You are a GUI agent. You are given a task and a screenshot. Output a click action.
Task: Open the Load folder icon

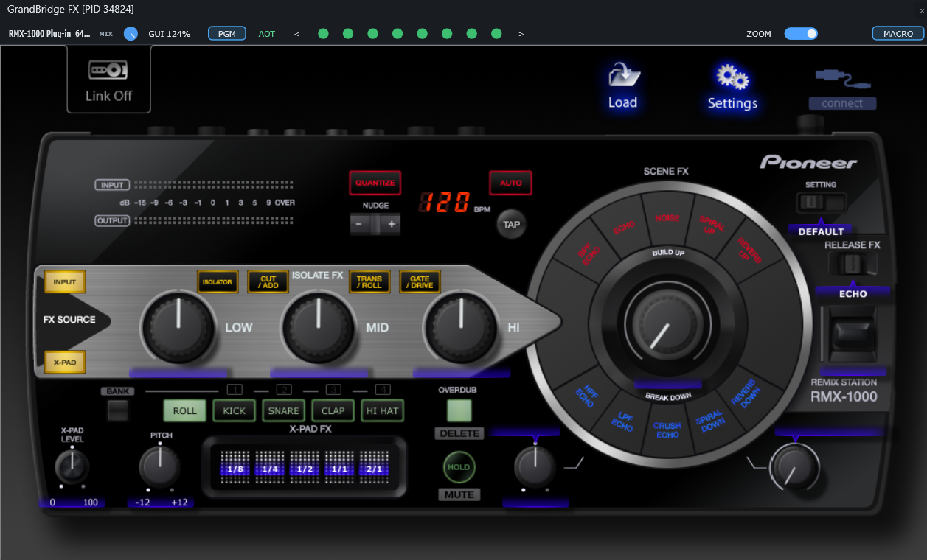(623, 75)
